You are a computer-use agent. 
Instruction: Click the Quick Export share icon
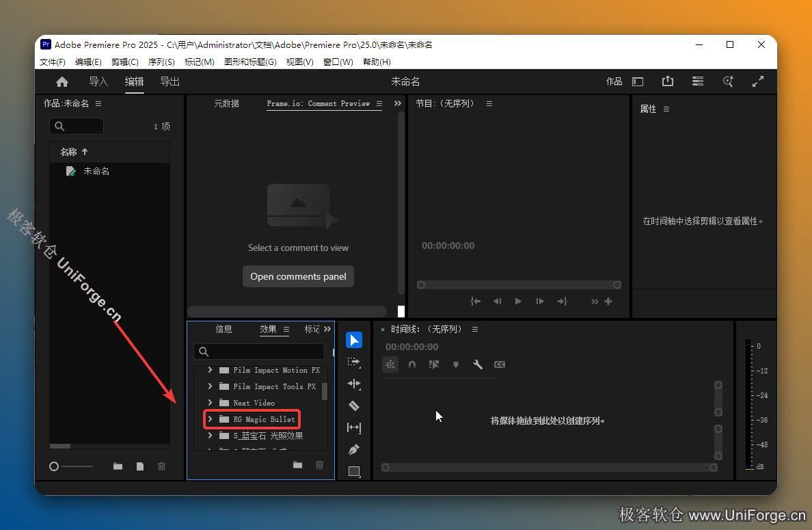(668, 81)
